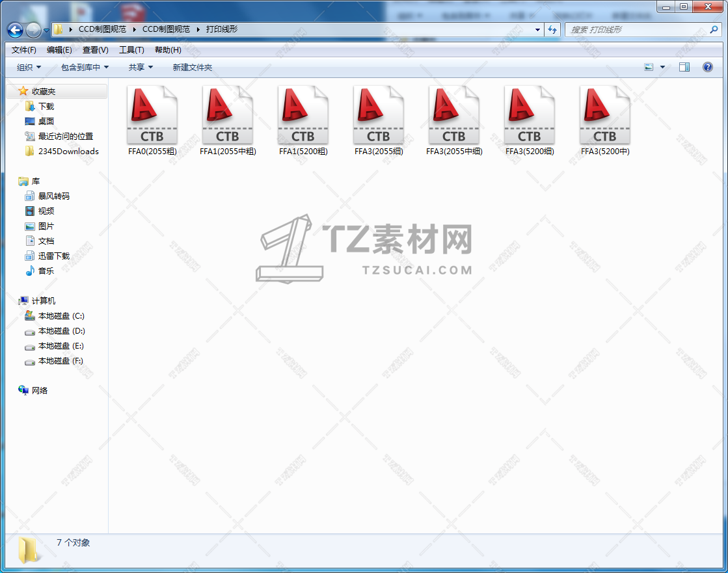728x573 pixels.
Task: Open the 文件(F) menu
Action: (x=23, y=49)
